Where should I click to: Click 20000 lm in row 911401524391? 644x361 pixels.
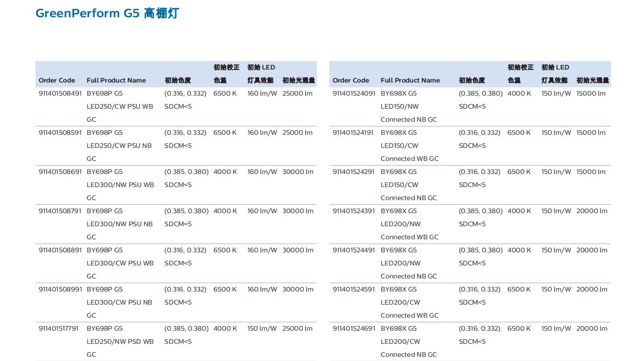click(x=592, y=211)
